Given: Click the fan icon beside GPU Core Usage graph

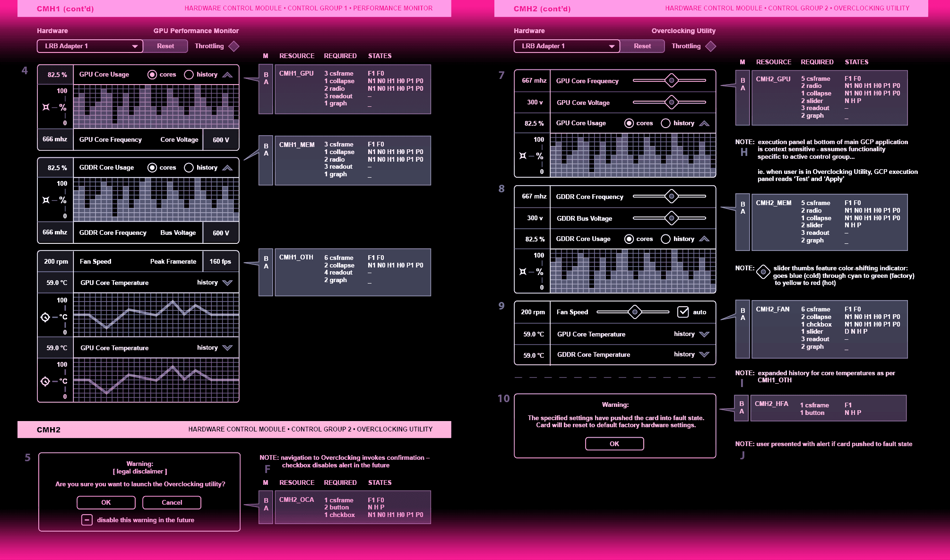Looking at the screenshot, I should pyautogui.click(x=46, y=107).
